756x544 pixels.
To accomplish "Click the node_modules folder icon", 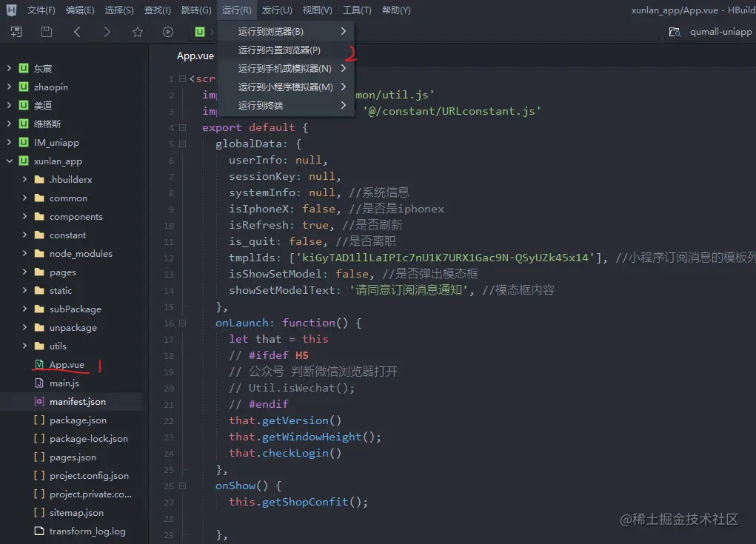I will [x=39, y=253].
